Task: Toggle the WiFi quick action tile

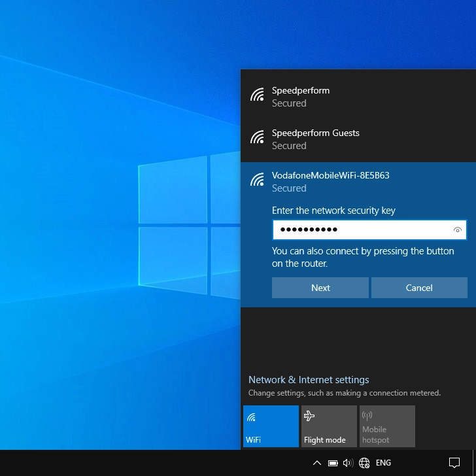Action: click(271, 426)
